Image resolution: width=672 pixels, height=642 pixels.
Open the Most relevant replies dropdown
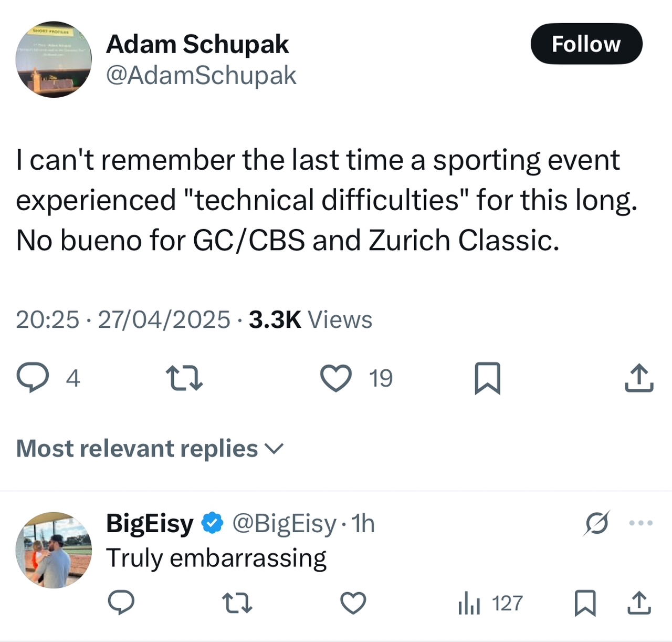click(150, 449)
